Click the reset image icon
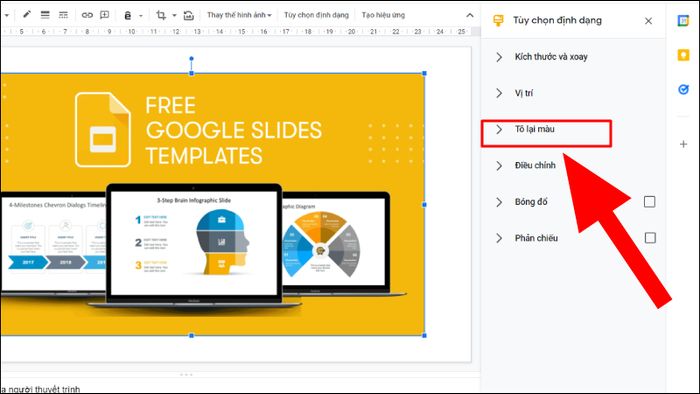Viewport: 700px width, 394px height. click(x=189, y=15)
